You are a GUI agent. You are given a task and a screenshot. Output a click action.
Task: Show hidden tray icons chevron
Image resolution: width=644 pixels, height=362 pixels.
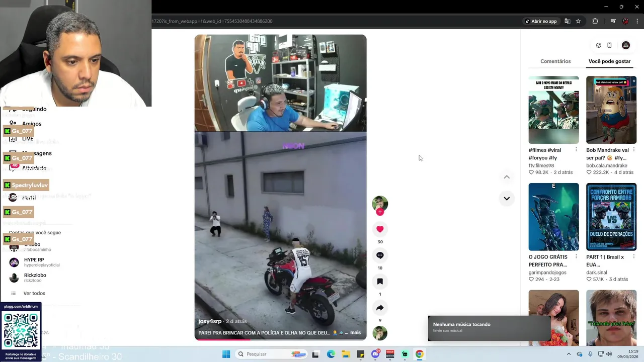tap(569, 354)
